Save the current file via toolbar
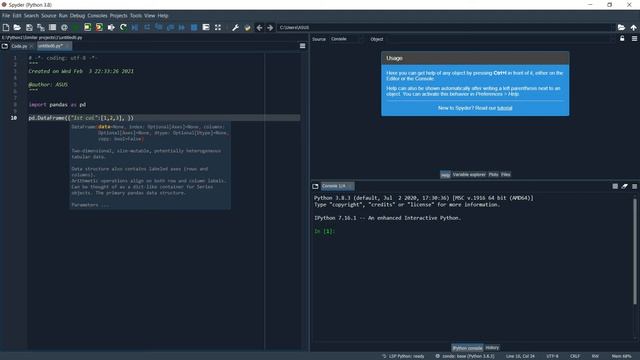 pyautogui.click(x=29, y=27)
